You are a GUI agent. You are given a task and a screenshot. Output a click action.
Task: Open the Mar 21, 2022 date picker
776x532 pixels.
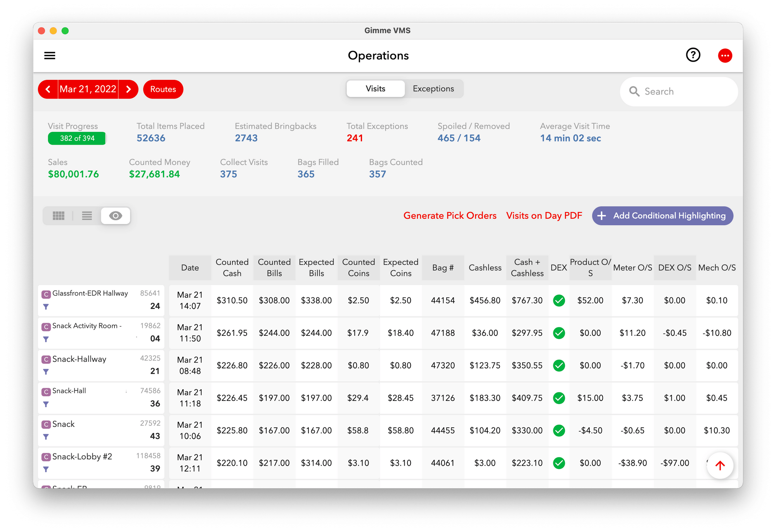pos(88,89)
